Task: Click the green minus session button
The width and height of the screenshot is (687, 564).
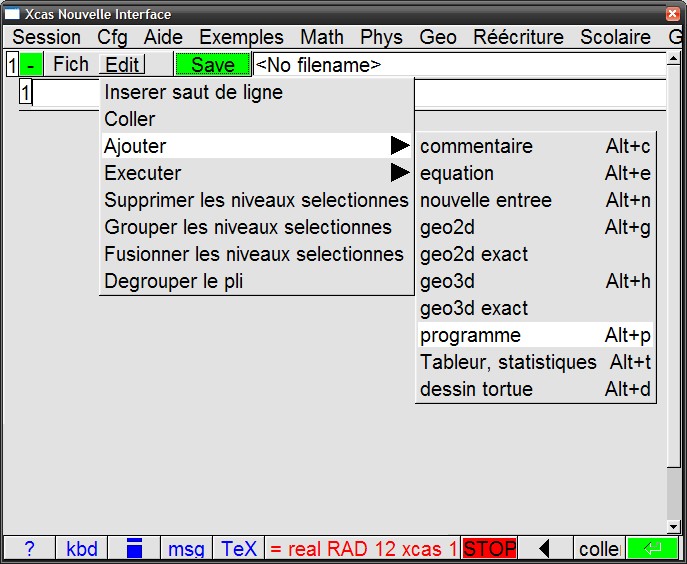Action: click(x=31, y=65)
